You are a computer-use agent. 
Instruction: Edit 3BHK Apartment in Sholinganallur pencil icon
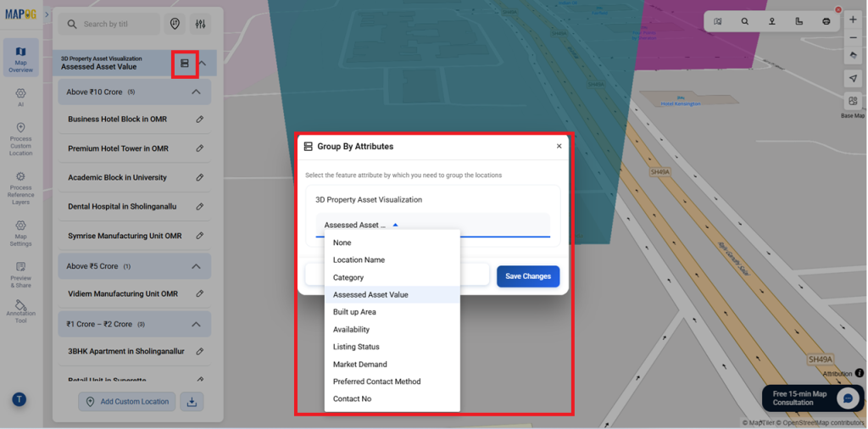pyautogui.click(x=200, y=351)
